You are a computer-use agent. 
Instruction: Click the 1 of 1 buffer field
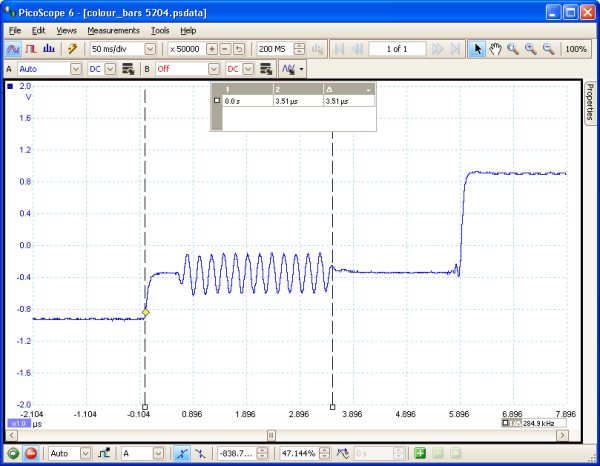(x=397, y=49)
